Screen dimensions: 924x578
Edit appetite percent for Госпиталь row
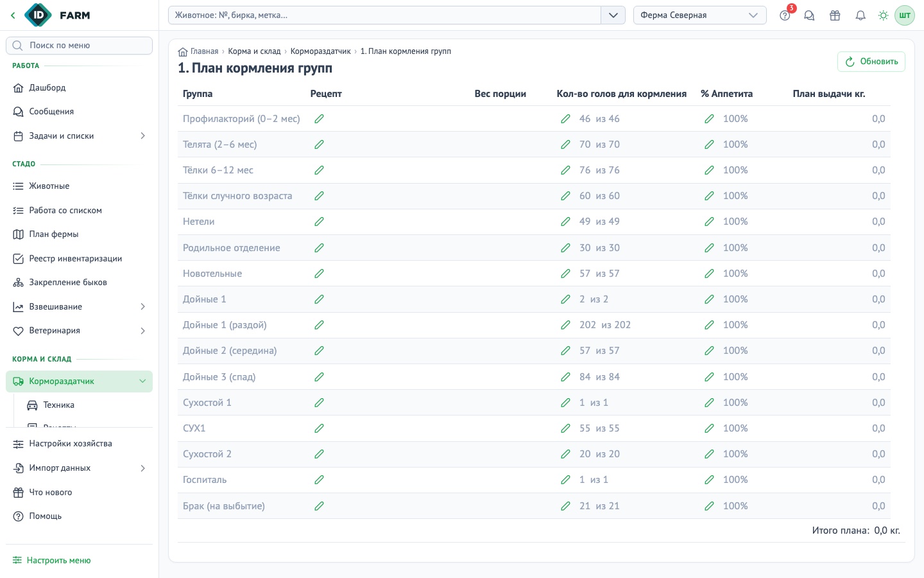(709, 480)
